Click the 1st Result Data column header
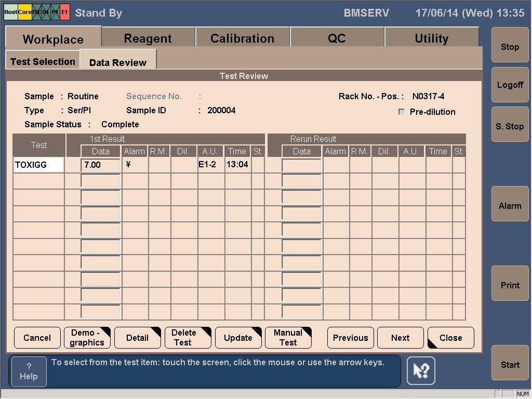This screenshot has width=532, height=399. 101,151
